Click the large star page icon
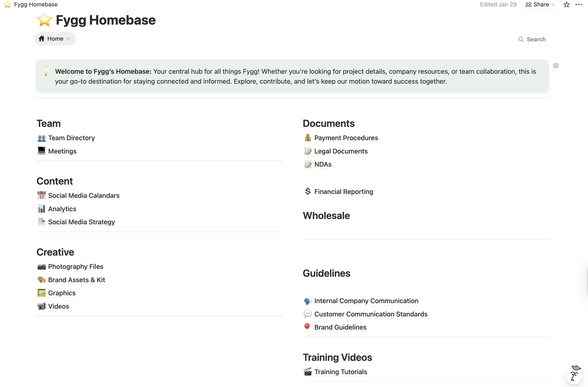This screenshot has height=387, width=588. (x=44, y=20)
